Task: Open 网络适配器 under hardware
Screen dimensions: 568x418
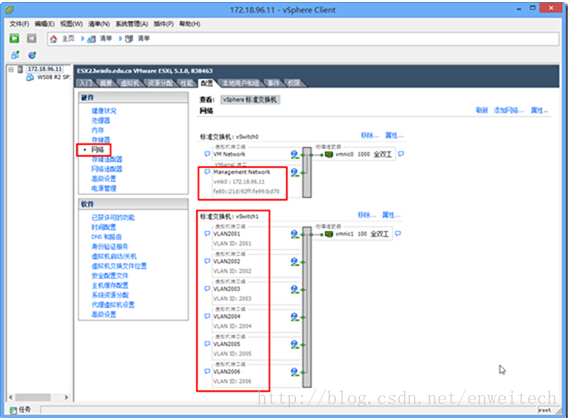Action: coord(107,169)
